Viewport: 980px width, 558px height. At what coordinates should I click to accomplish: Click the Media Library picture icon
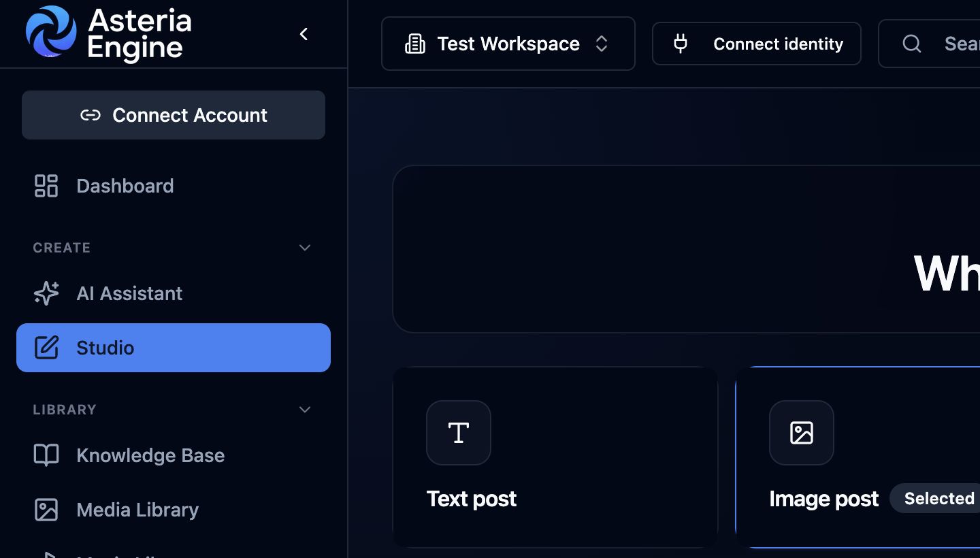46,510
